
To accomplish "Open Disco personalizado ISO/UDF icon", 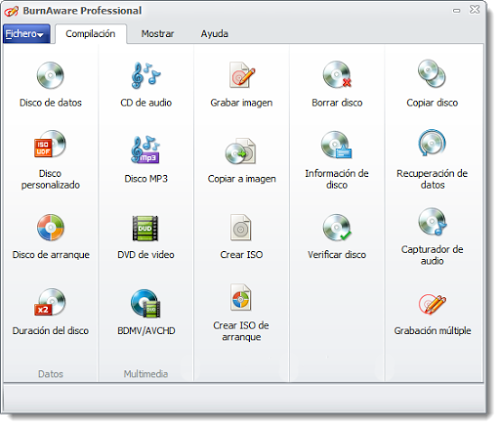I will point(50,144).
